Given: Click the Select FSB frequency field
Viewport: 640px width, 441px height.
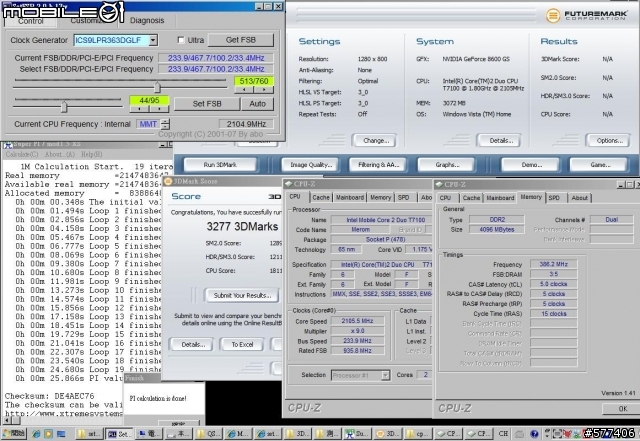Looking at the screenshot, I should point(216,69).
